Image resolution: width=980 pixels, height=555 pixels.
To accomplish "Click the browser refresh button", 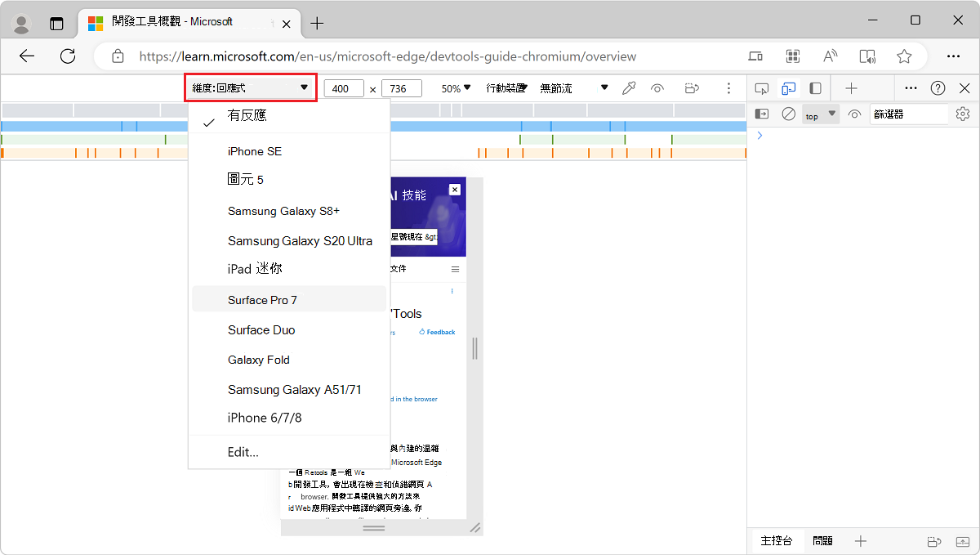I will [x=68, y=56].
